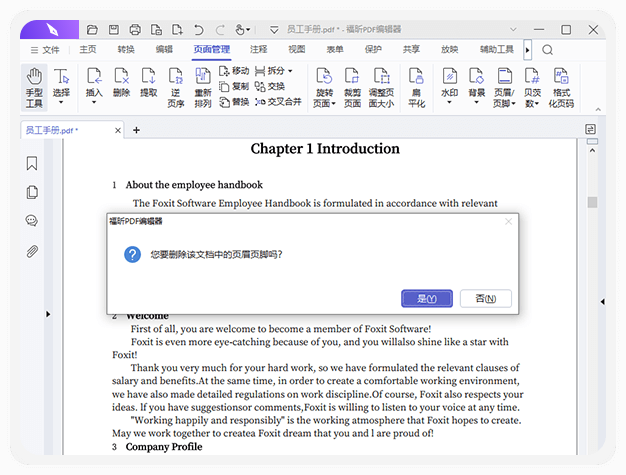Click the Undo arrow icon

[198, 30]
